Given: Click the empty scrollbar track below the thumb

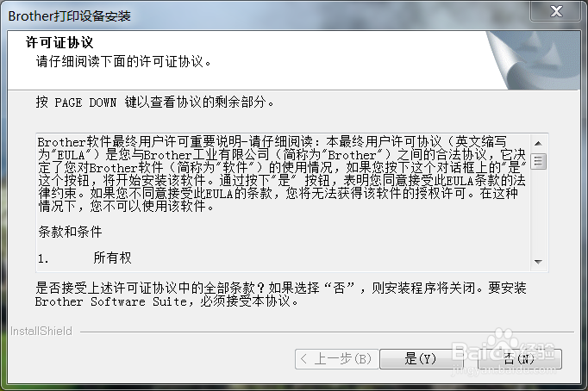Looking at the screenshot, I should (539, 212).
